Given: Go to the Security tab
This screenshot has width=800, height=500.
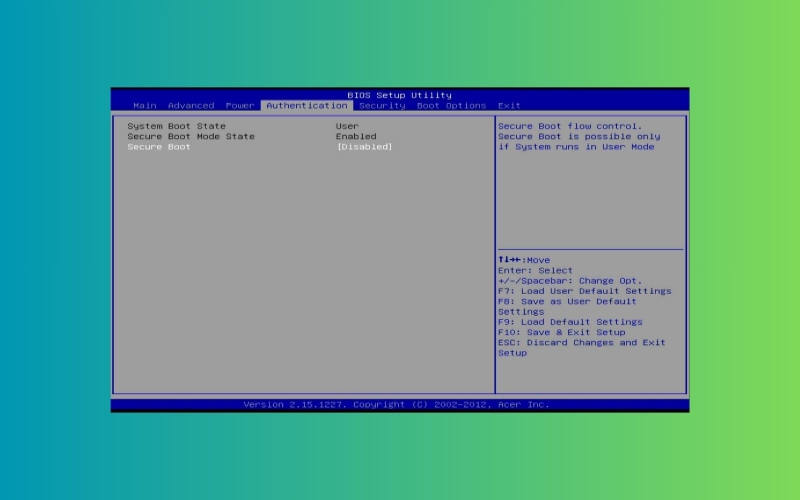Looking at the screenshot, I should 382,106.
